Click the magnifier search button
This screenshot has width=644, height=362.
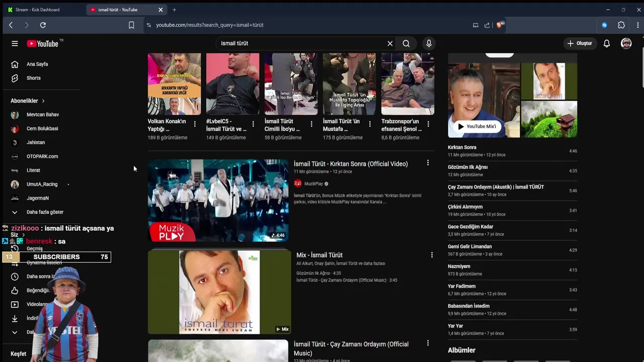[406, 43]
